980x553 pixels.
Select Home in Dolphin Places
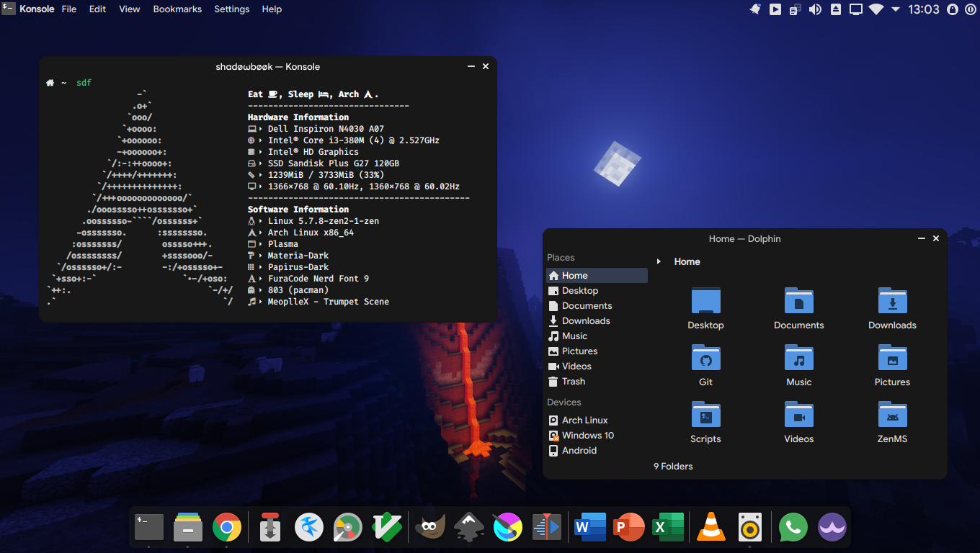click(x=597, y=275)
